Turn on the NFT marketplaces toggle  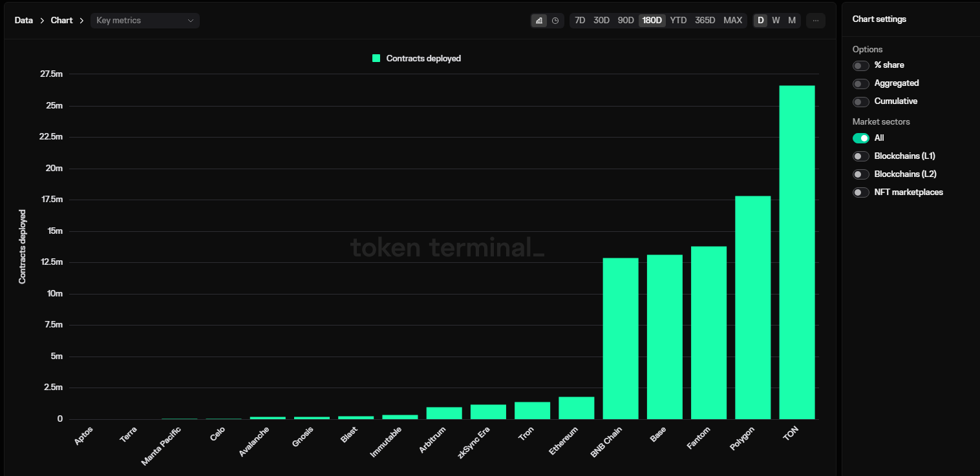pos(861,192)
